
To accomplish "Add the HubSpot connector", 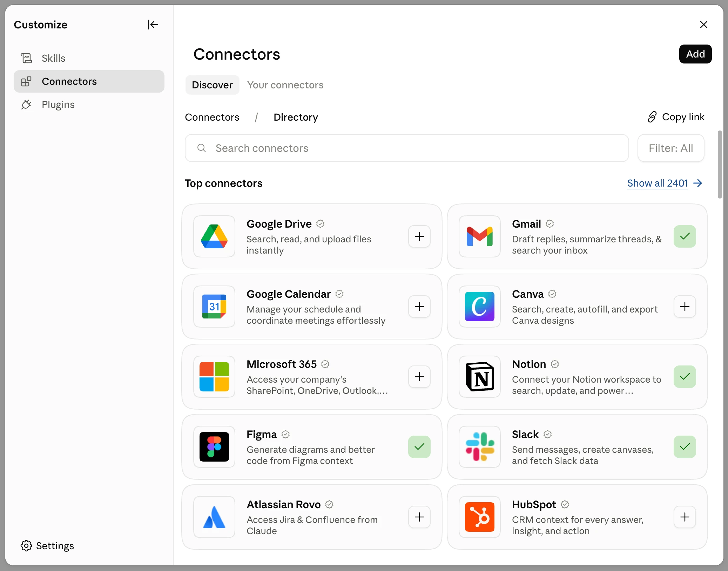I will pos(685,517).
